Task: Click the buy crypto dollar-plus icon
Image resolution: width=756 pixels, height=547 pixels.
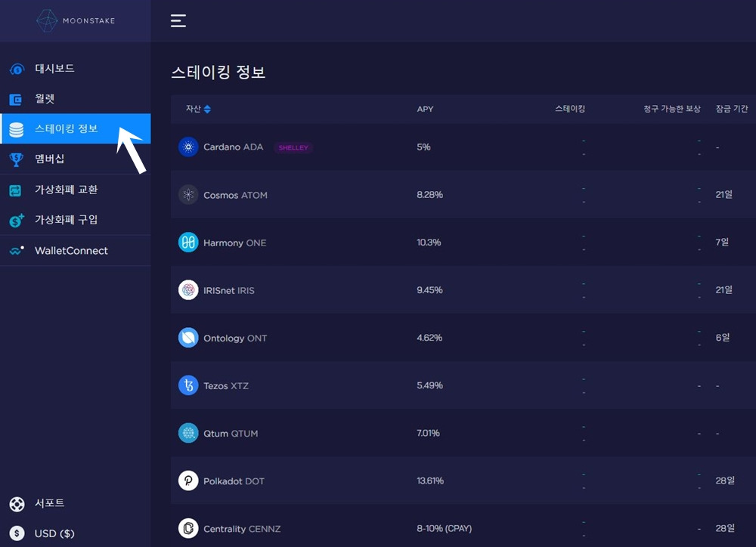Action: 17,221
